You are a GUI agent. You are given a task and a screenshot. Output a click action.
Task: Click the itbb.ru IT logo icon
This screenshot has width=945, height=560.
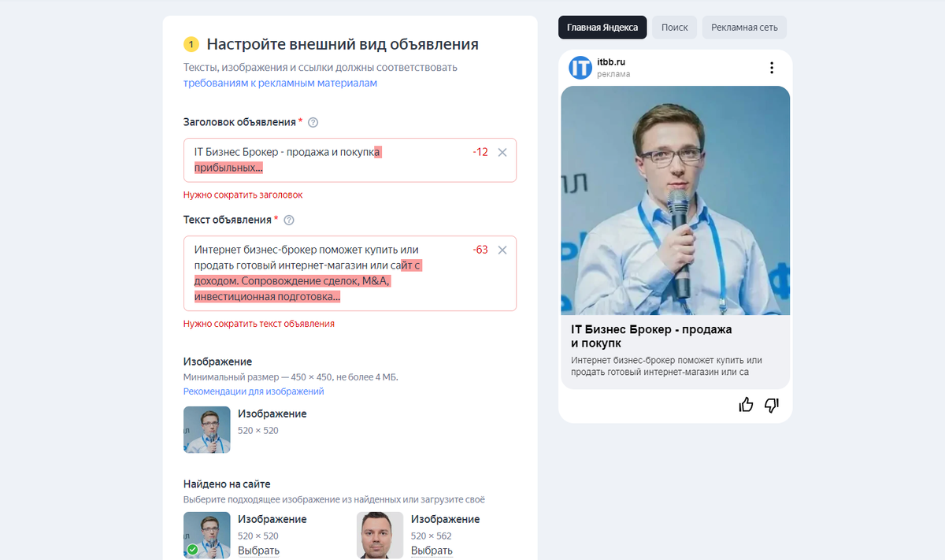point(580,68)
